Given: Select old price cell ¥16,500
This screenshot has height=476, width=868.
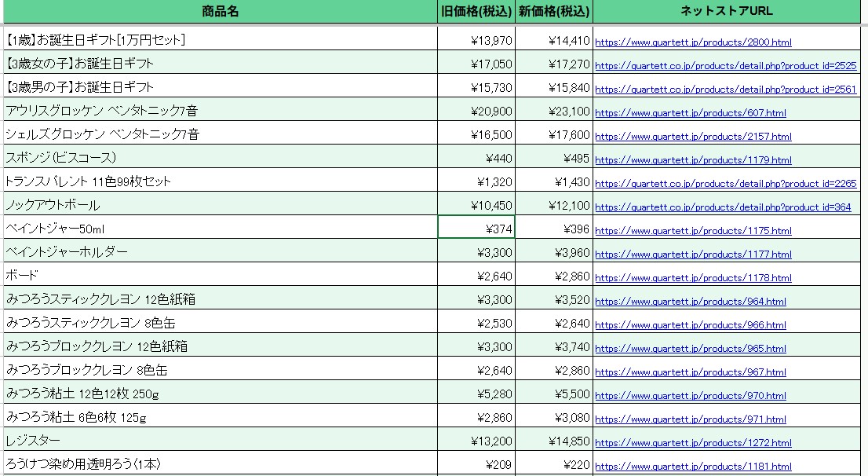Looking at the screenshot, I should tap(476, 134).
